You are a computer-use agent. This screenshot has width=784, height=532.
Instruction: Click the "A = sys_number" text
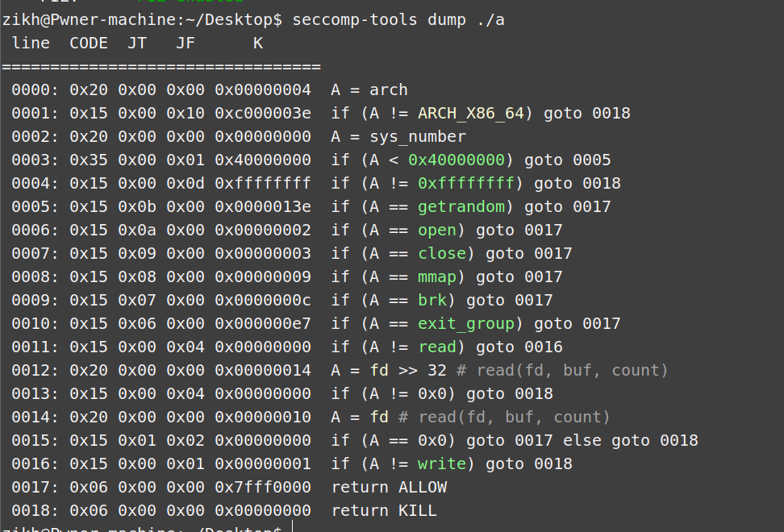pos(398,136)
